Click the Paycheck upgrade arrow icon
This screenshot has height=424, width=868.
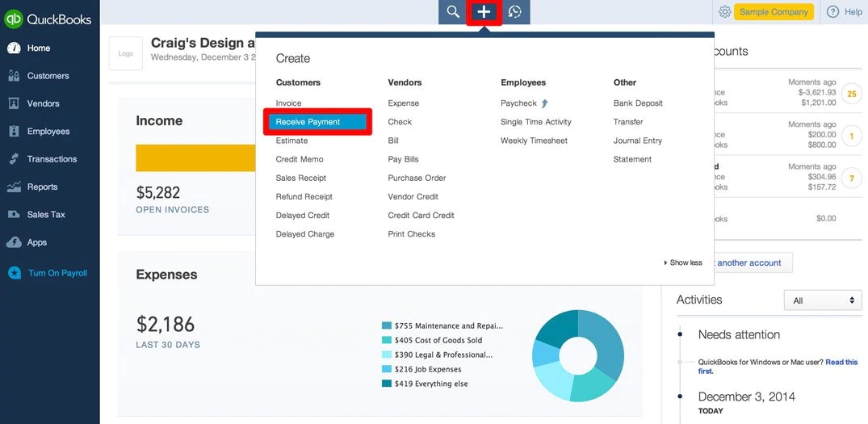click(x=545, y=103)
